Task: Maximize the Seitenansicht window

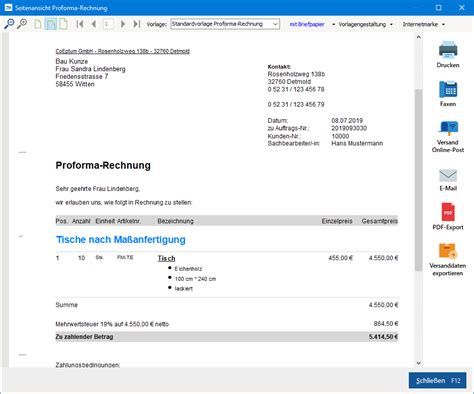Action: 439,8
